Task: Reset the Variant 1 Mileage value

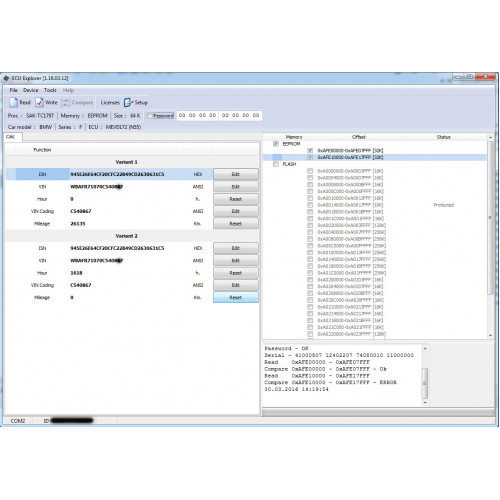Action: pos(236,224)
